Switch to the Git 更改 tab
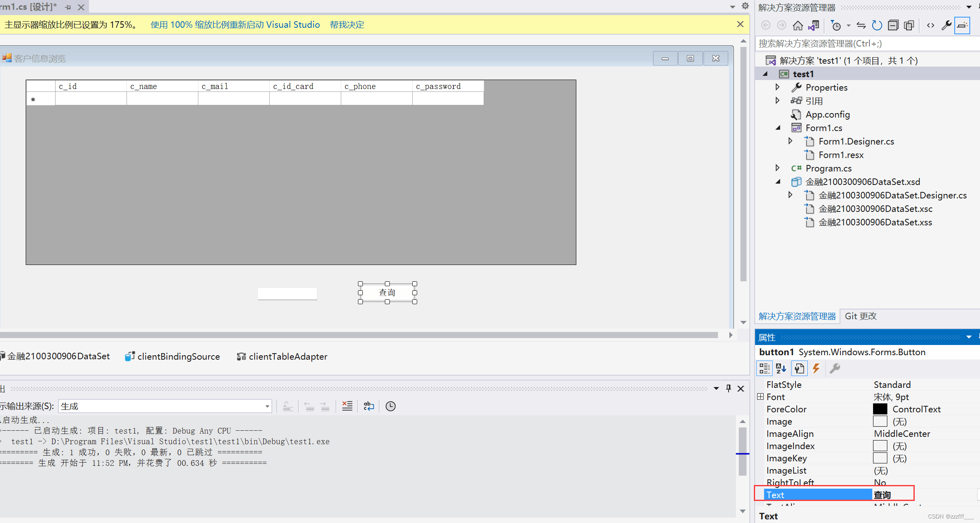The image size is (980, 523). (x=861, y=316)
